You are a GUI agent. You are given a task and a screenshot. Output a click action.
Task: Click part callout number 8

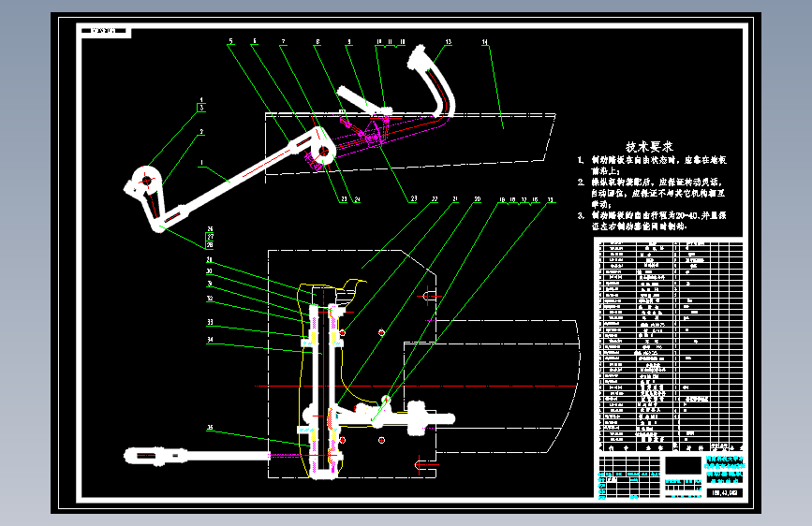click(x=318, y=42)
